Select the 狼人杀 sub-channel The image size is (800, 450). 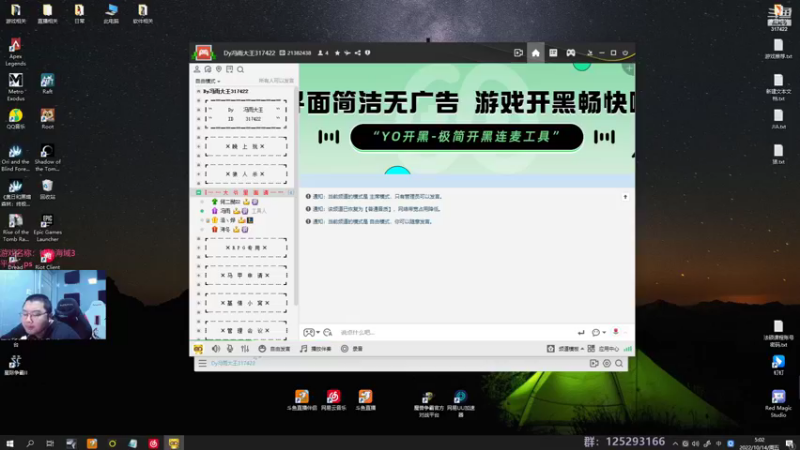pyautogui.click(x=245, y=174)
